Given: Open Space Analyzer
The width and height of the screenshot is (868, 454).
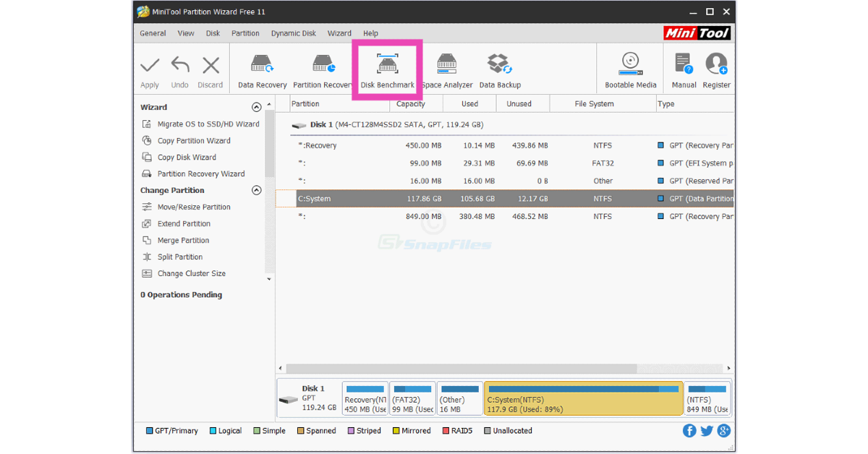Looking at the screenshot, I should coord(447,72).
